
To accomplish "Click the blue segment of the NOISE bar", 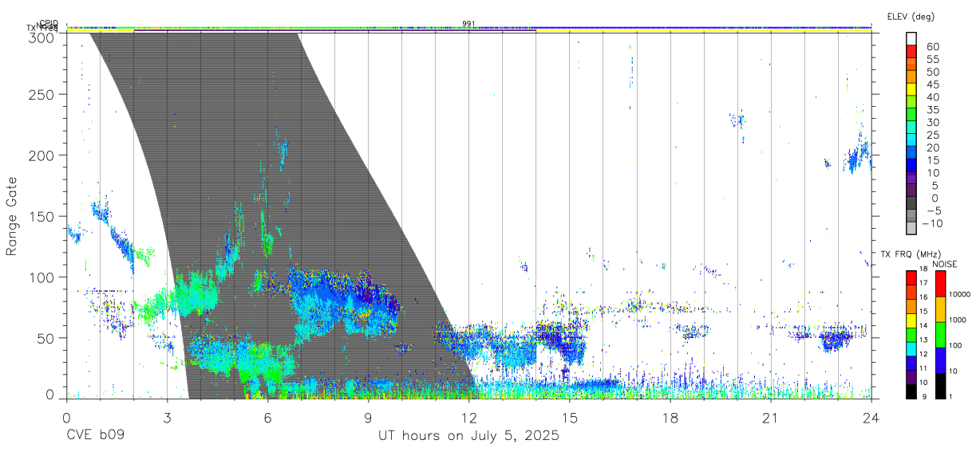I will [939, 360].
